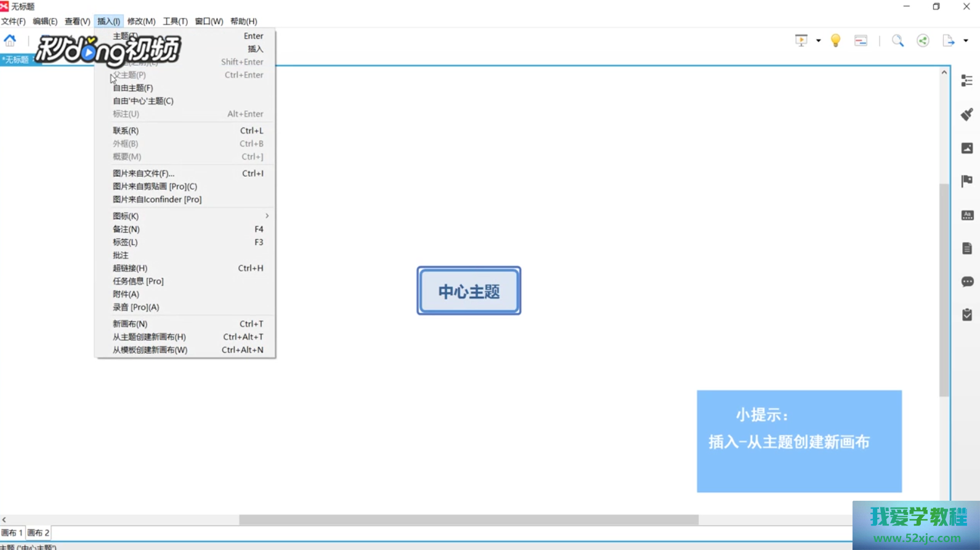Click the horizontal scrollbar at the bottom
This screenshot has height=550, width=980.
click(468, 520)
